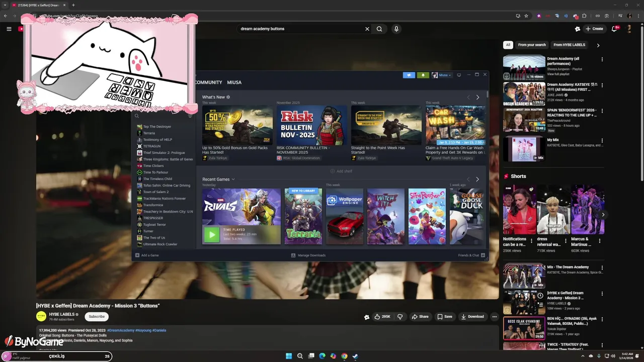The width and height of the screenshot is (644, 362).
Task: Dislike the video
Action: click(400, 317)
